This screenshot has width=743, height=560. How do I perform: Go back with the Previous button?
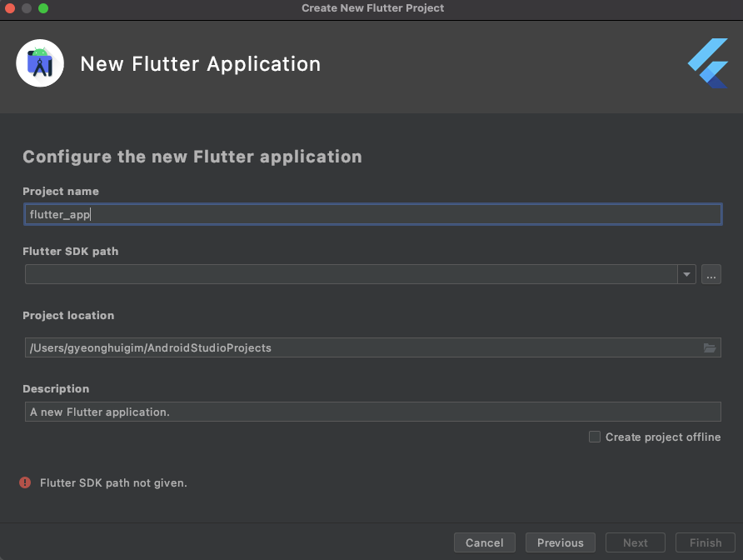coord(560,542)
